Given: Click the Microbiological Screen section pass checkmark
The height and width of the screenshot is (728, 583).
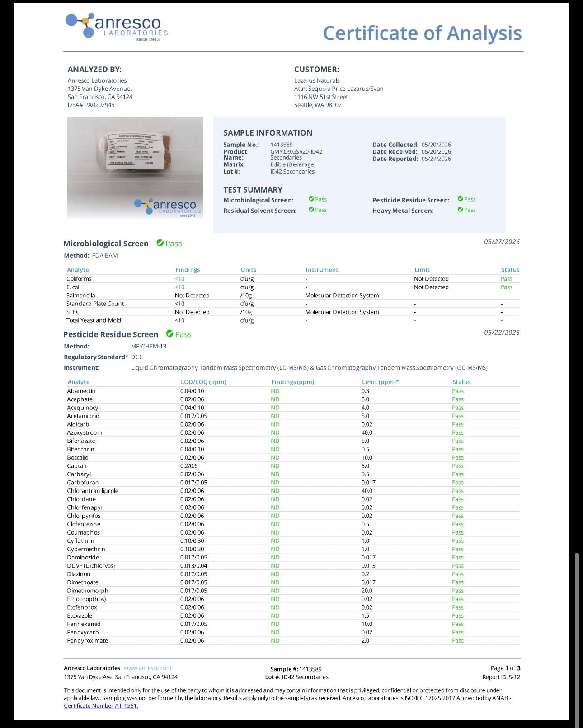Looking at the screenshot, I should [x=160, y=243].
